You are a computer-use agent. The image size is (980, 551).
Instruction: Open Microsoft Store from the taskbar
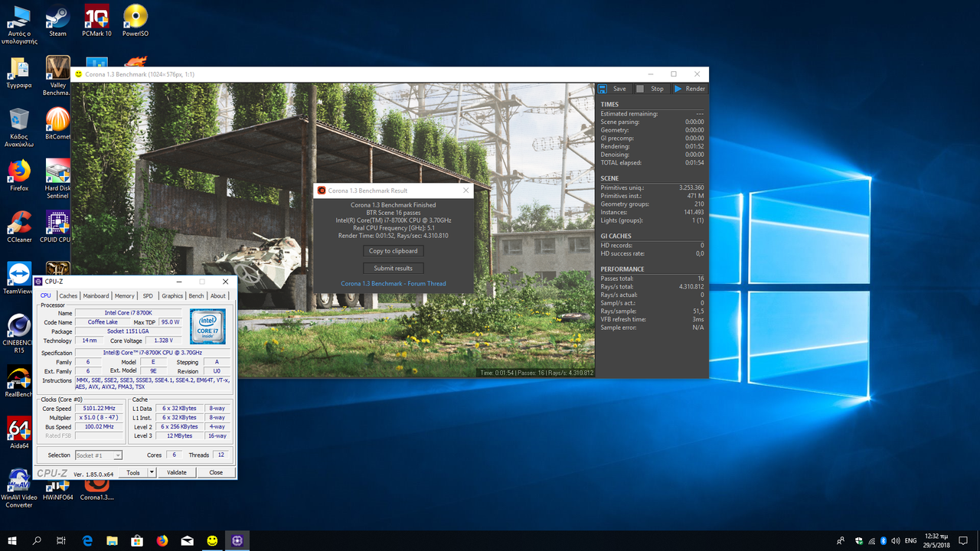pyautogui.click(x=137, y=540)
